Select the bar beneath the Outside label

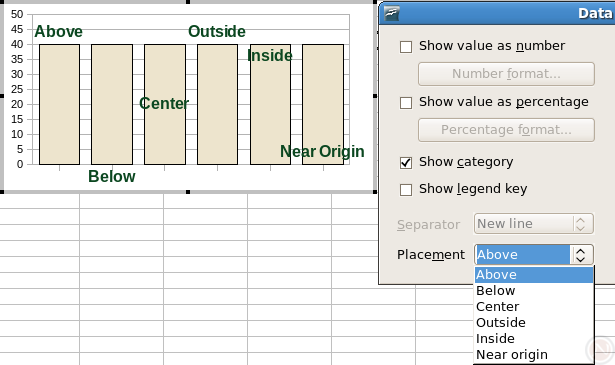(x=218, y=104)
